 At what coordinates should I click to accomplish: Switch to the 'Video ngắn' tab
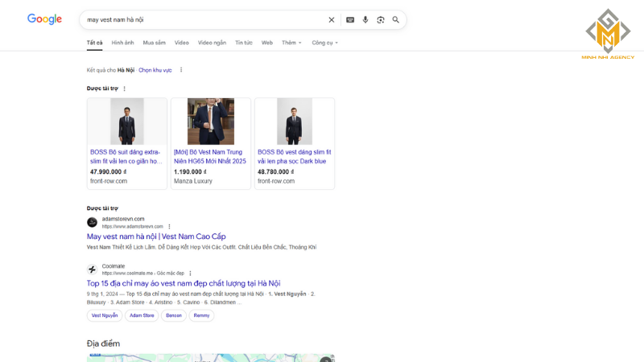[212, 43]
